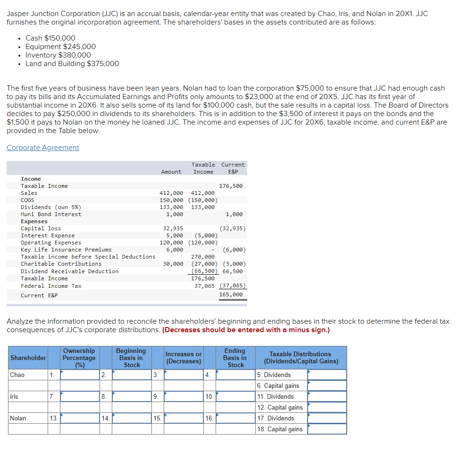Select Iris's Ending Basis in Stock field
The image size is (476, 453).
pyautogui.click(x=235, y=396)
